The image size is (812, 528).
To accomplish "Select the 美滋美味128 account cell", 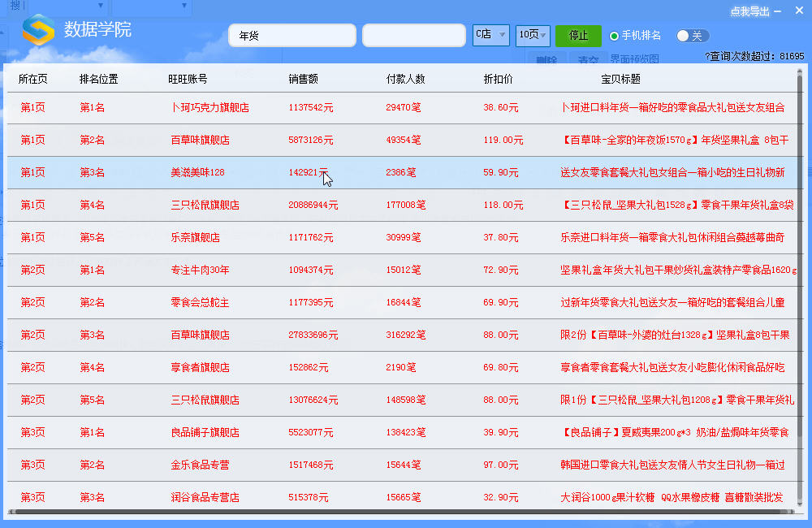I will coord(197,172).
